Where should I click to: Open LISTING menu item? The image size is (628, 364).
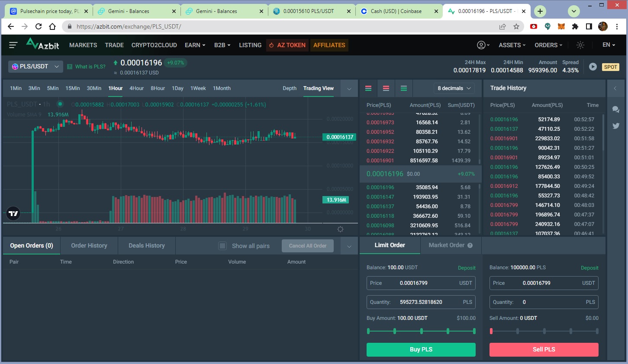click(x=250, y=45)
